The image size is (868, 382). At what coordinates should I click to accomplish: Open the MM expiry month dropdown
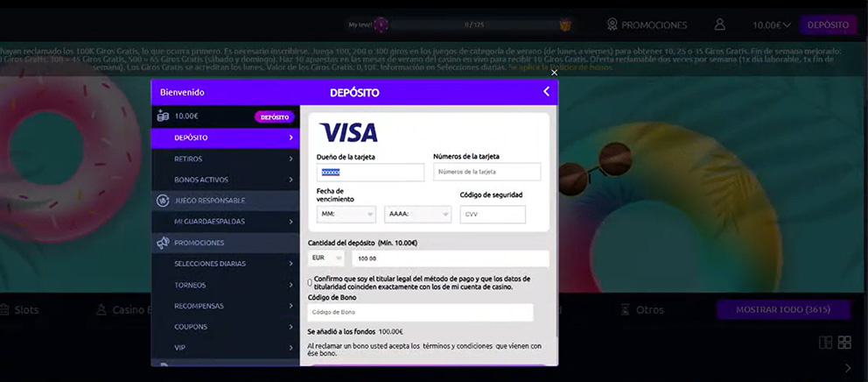346,214
